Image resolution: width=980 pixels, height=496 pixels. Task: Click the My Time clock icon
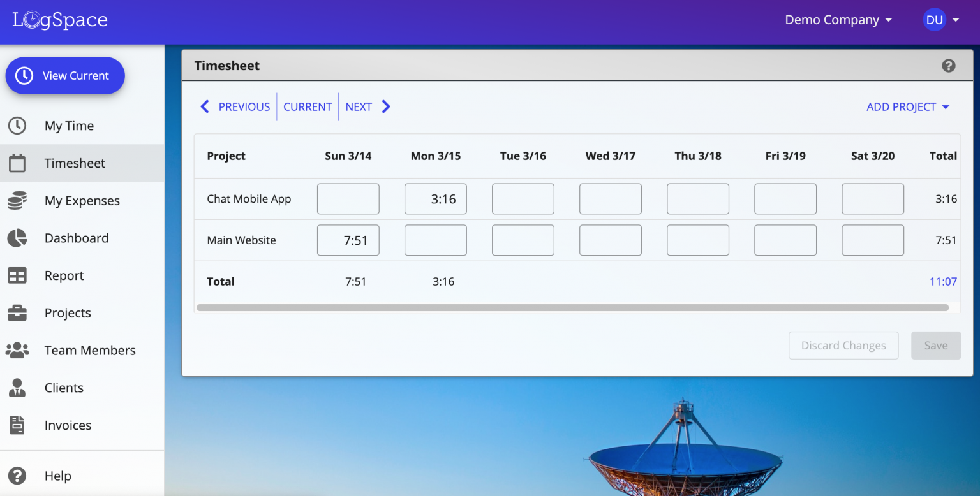pyautogui.click(x=17, y=126)
